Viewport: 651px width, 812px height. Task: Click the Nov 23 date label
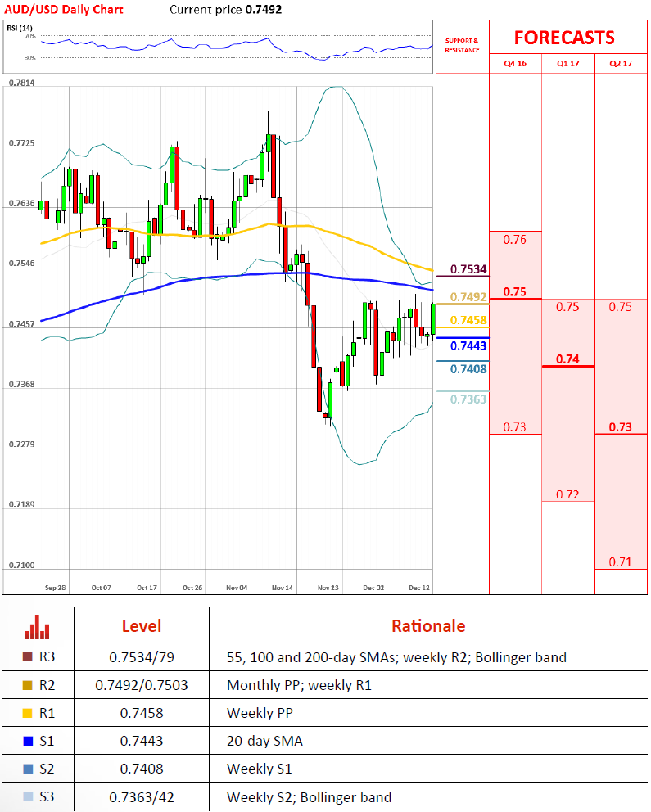point(328,588)
